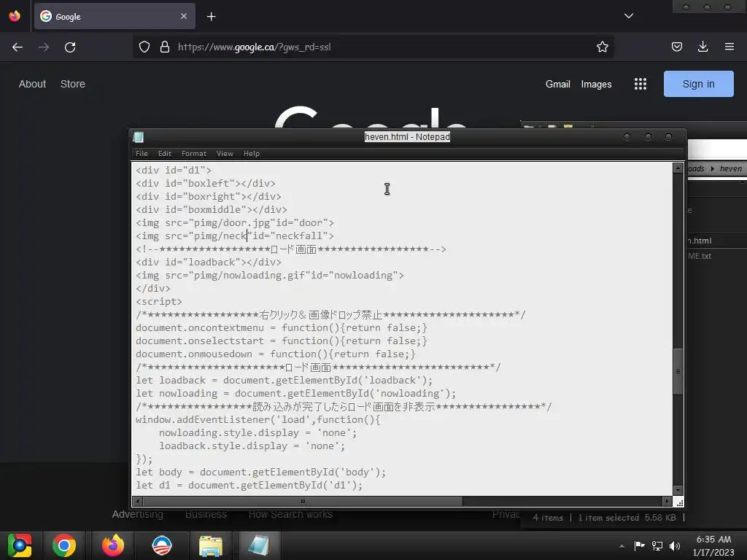Image resolution: width=747 pixels, height=560 pixels.
Task: Click the line with id="boxleft"
Action: click(x=205, y=183)
